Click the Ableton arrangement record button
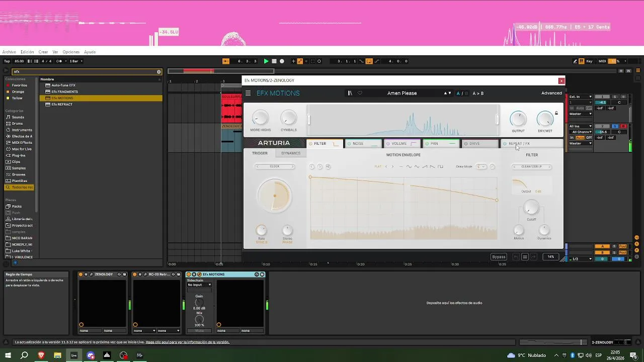Screen dimensions: 644x362 (282, 61)
